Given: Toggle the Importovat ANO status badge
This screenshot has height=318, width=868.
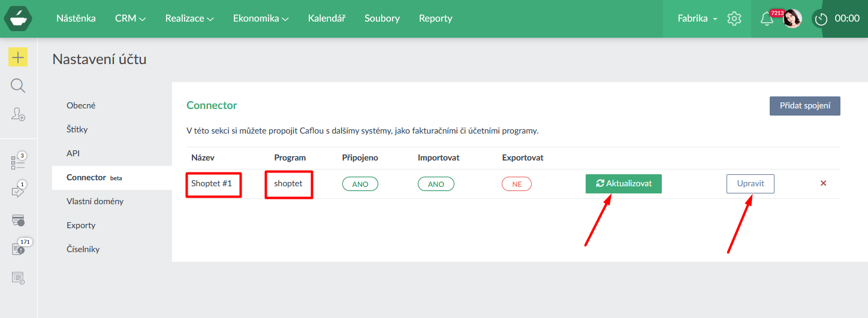Looking at the screenshot, I should click(x=436, y=184).
